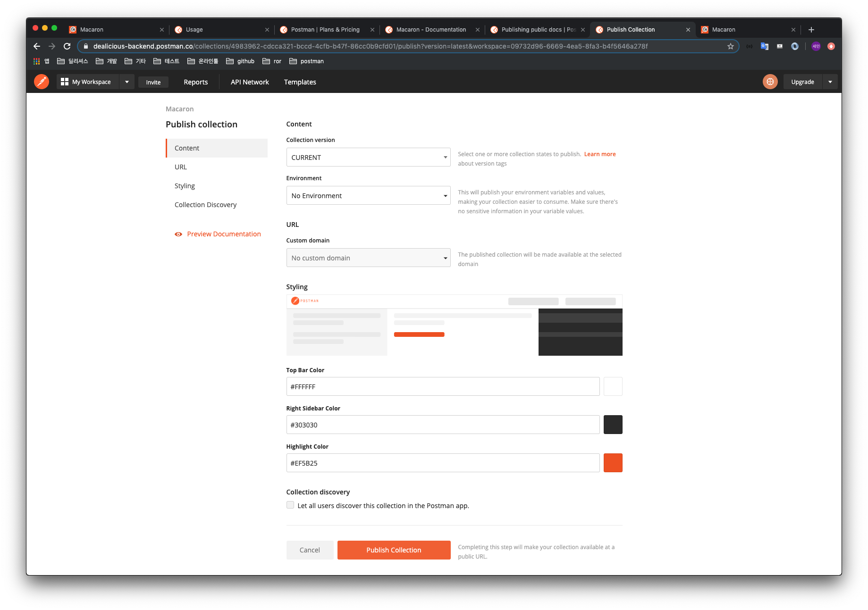868x610 pixels.
Task: Open the No custom domain dropdown
Action: coord(368,258)
